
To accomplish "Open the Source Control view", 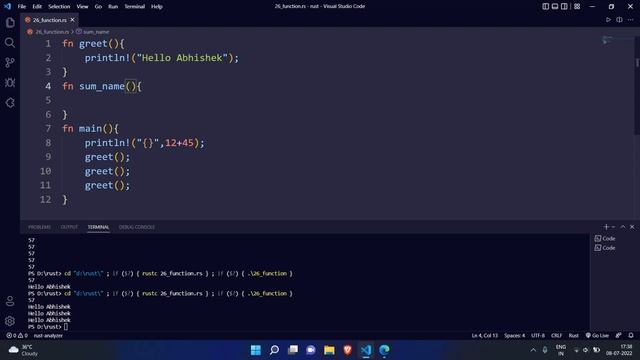I will (10, 62).
